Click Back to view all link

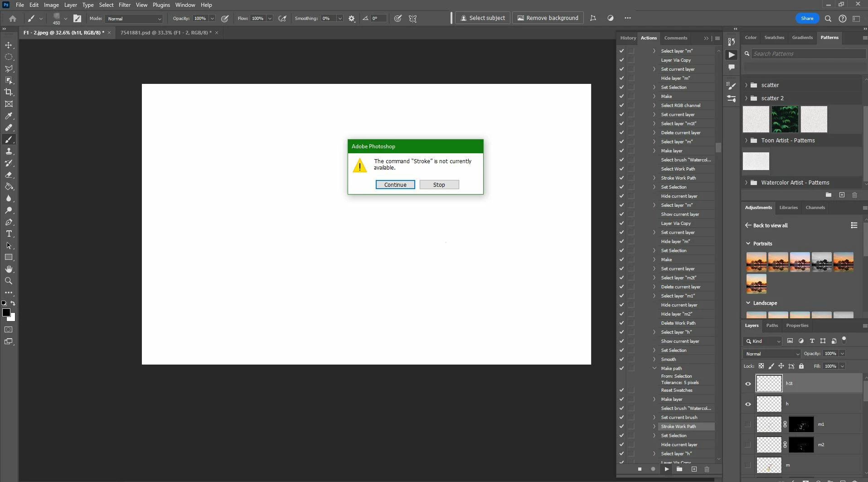[x=766, y=225]
